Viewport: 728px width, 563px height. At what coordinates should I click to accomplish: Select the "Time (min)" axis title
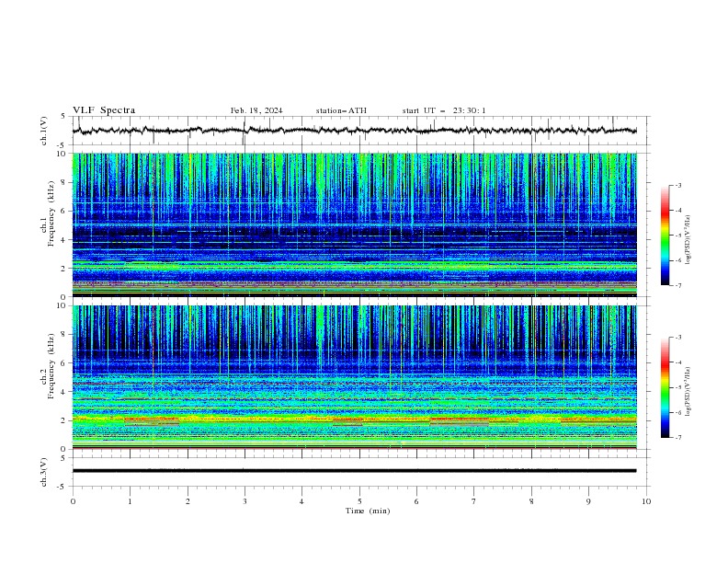[368, 511]
